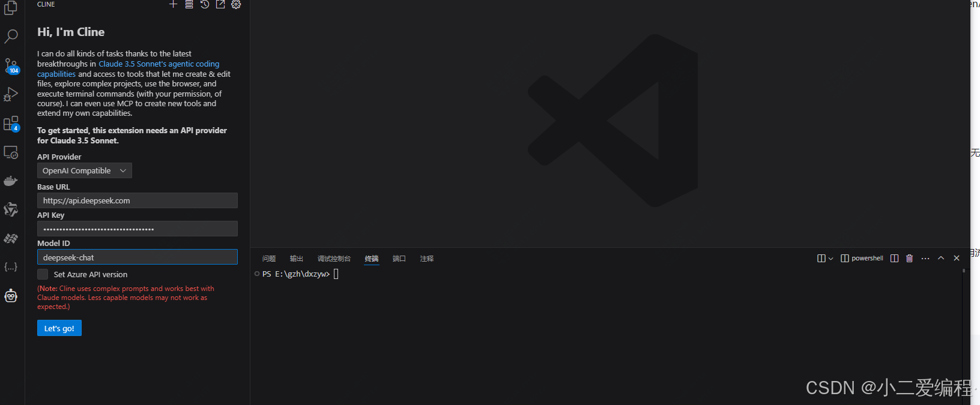
Task: Open the Remote Explorer view
Action: (11, 152)
